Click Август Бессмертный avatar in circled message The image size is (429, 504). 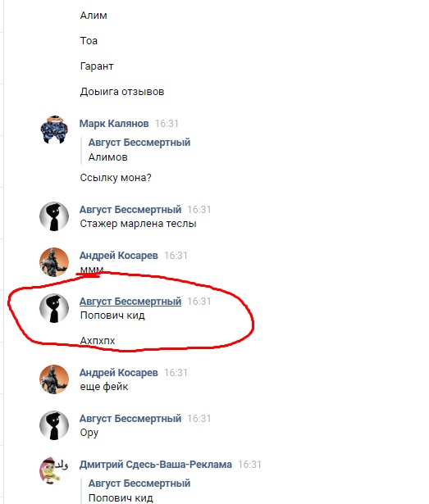click(x=54, y=308)
